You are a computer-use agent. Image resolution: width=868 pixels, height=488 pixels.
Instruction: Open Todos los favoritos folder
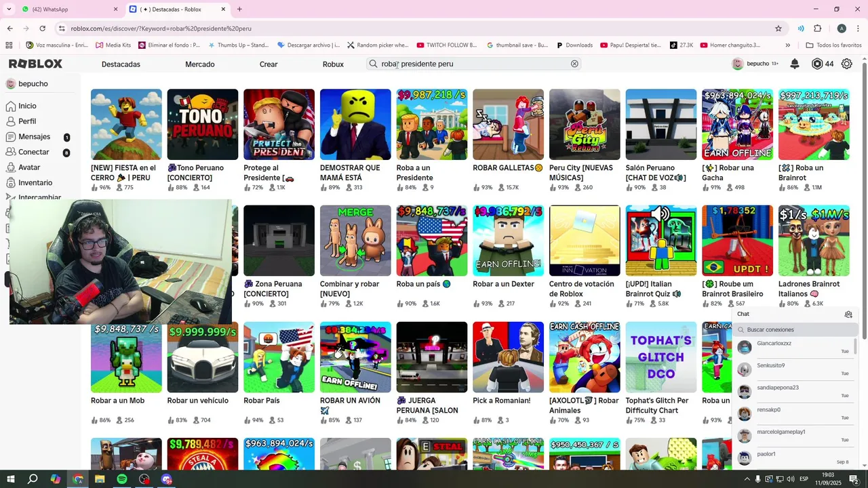833,45
